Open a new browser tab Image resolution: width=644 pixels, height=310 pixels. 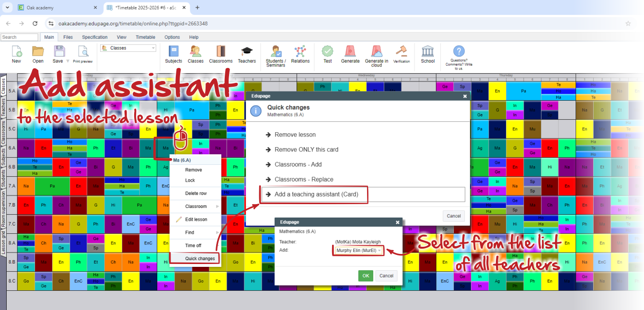[x=197, y=8]
